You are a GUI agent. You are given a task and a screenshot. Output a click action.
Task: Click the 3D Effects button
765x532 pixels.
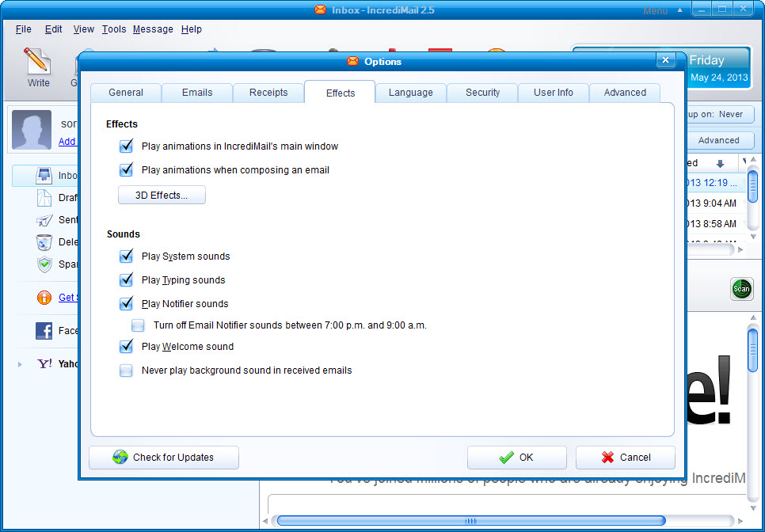tap(162, 196)
